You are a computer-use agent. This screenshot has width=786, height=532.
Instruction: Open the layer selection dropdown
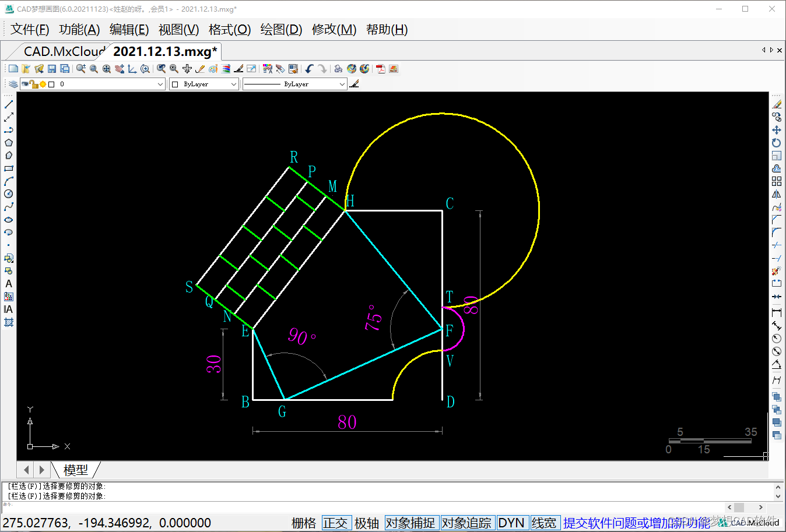coord(160,84)
